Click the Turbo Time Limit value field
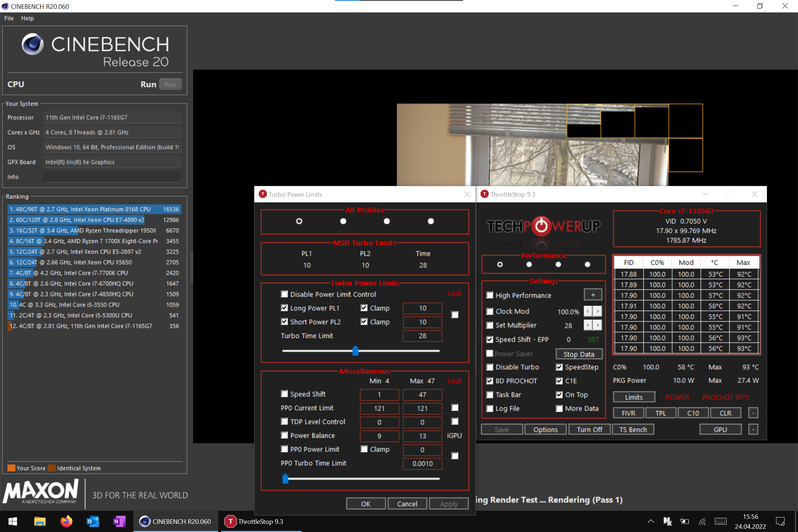 tap(422, 336)
